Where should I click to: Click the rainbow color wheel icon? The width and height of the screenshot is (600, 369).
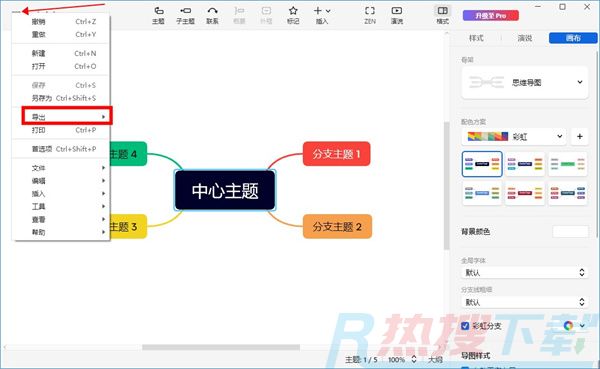(x=568, y=326)
